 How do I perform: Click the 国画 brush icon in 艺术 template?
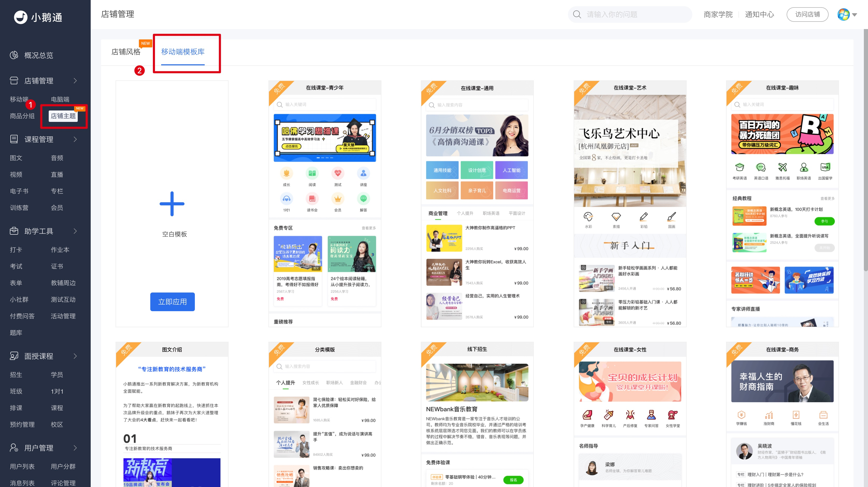click(x=672, y=216)
